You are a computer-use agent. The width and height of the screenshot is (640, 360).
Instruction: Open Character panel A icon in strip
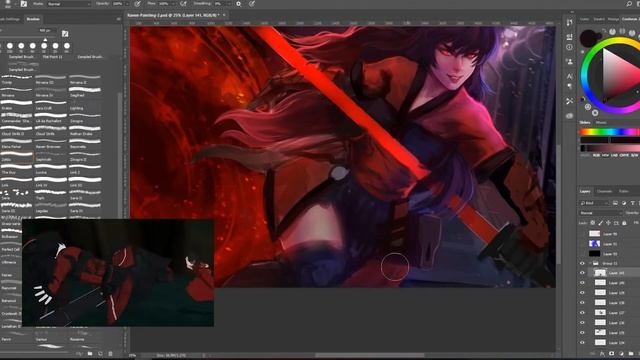(569, 76)
